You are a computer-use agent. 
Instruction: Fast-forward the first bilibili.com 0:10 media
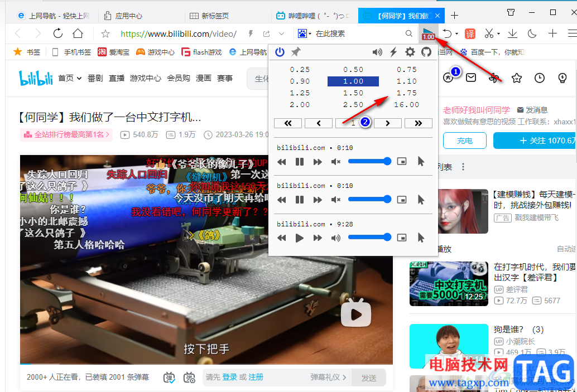pyautogui.click(x=318, y=162)
